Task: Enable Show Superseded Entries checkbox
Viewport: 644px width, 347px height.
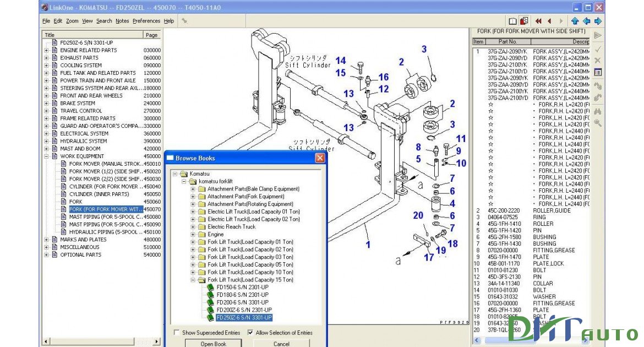Action: (177, 333)
